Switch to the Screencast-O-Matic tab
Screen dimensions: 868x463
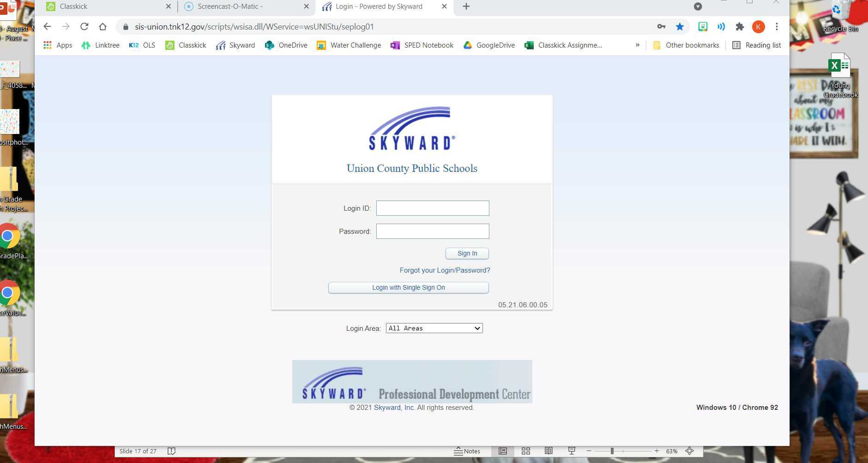(x=246, y=6)
